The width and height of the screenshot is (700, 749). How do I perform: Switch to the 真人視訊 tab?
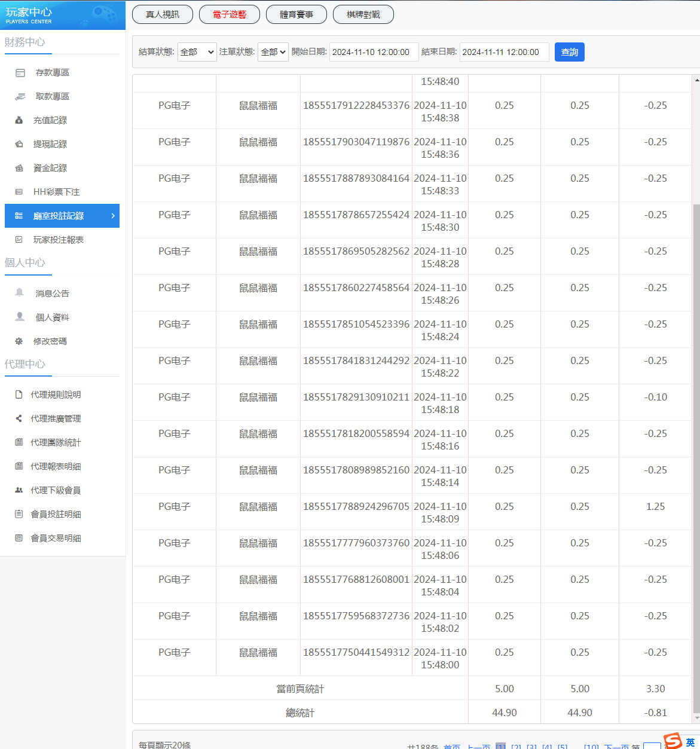[x=163, y=14]
